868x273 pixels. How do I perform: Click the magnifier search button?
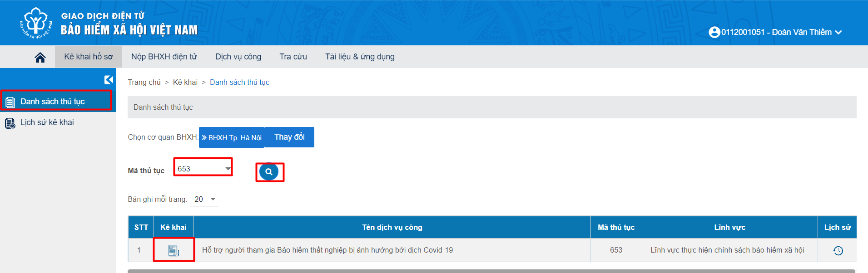point(269,172)
